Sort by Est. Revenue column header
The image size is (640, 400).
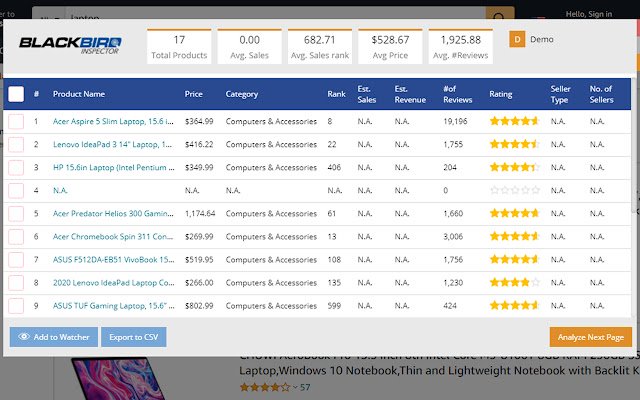pos(410,94)
